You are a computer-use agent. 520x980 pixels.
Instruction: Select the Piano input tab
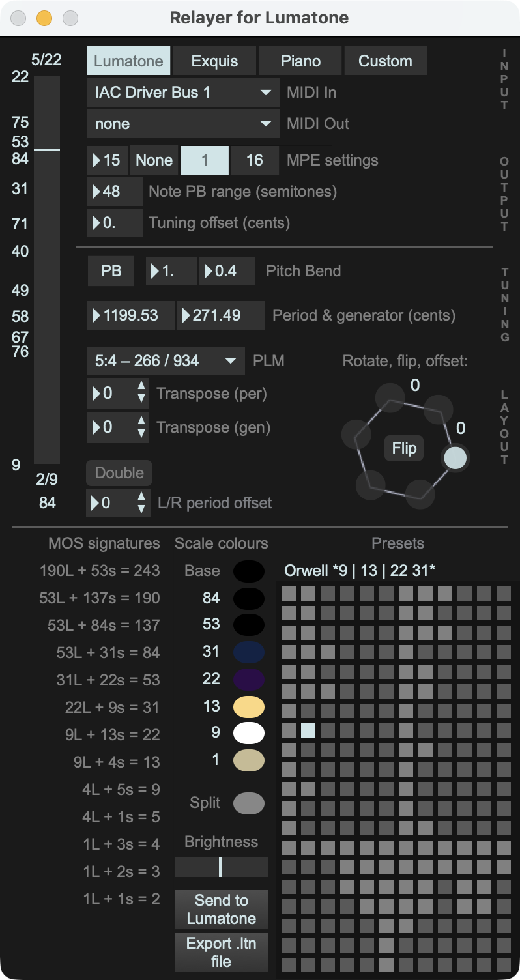(x=300, y=61)
